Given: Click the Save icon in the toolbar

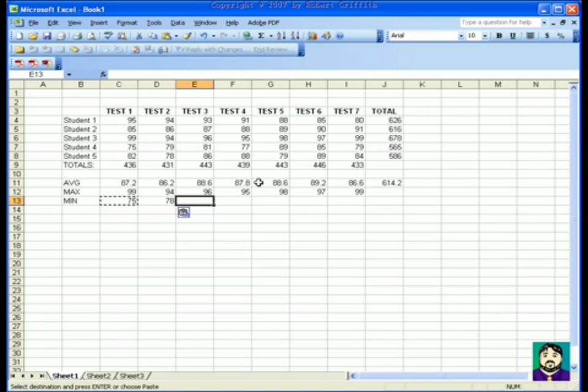Looking at the screenshot, I should (47, 36).
